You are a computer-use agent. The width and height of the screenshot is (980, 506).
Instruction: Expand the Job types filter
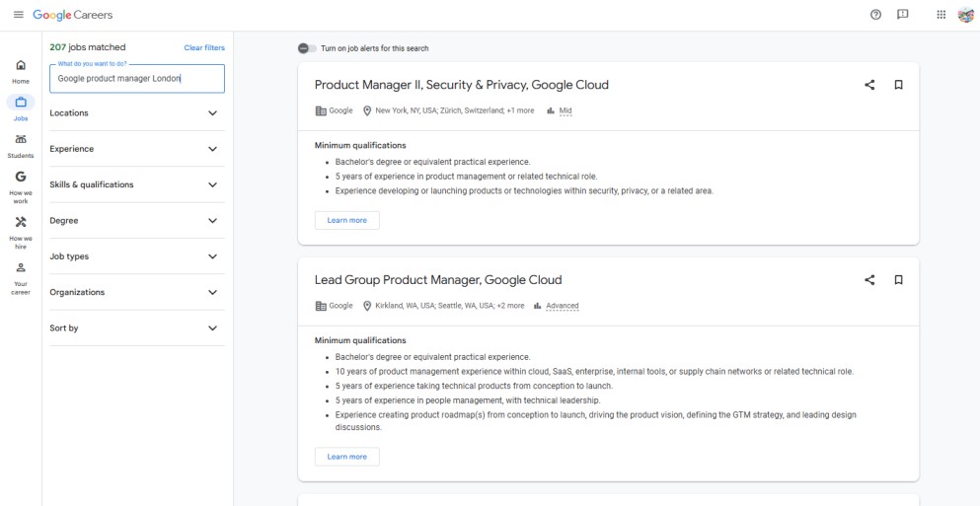(x=137, y=256)
